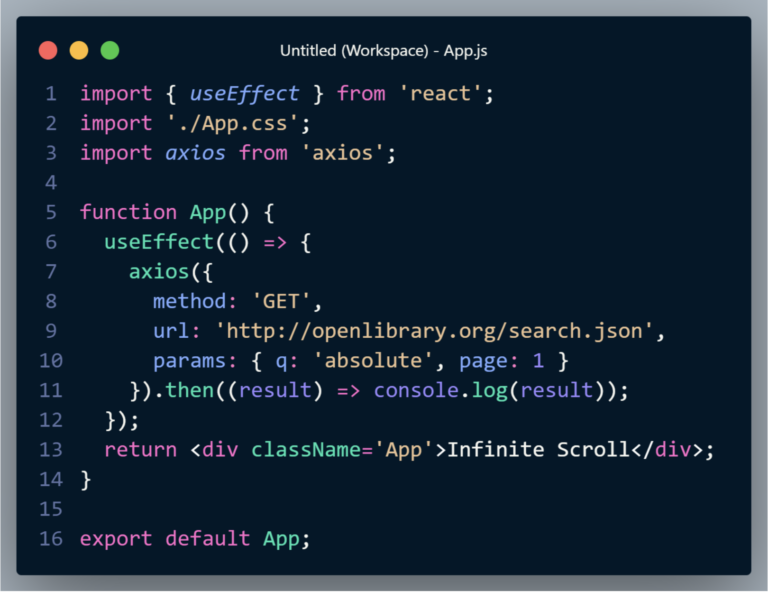Click line number 1 in the gutter

pyautogui.click(x=51, y=94)
